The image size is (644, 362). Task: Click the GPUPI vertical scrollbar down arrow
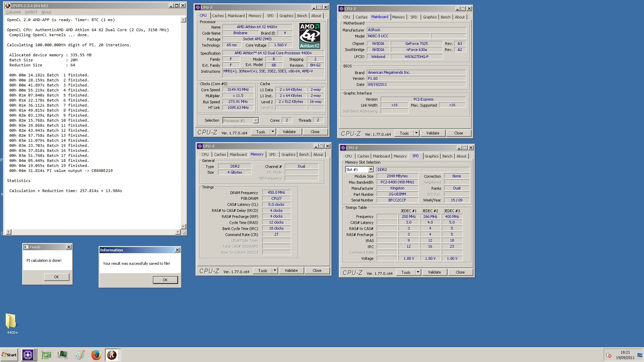[183, 227]
